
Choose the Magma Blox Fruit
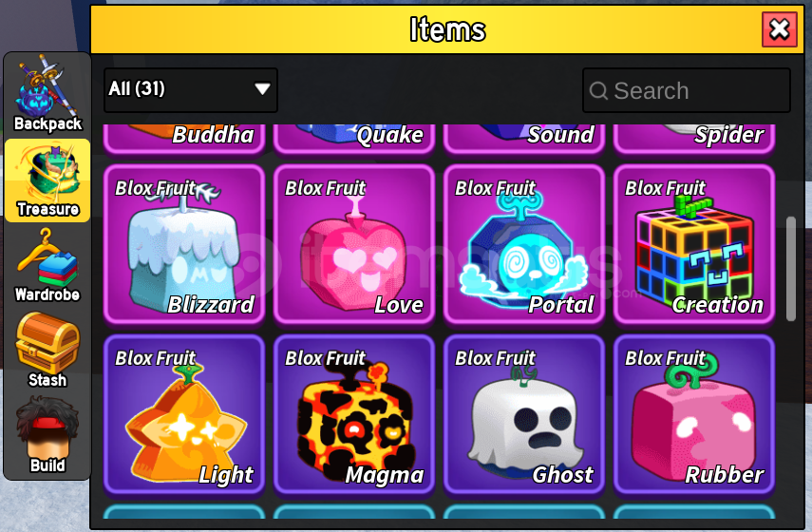coord(354,414)
